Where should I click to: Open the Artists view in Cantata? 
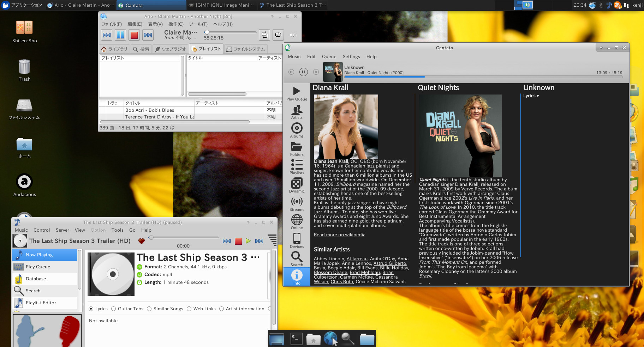tap(297, 112)
